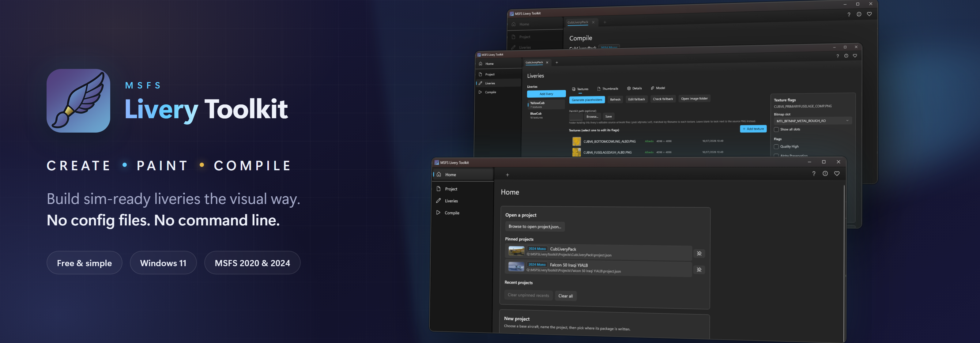
Task: Click the Check fallback button
Action: coord(663,99)
